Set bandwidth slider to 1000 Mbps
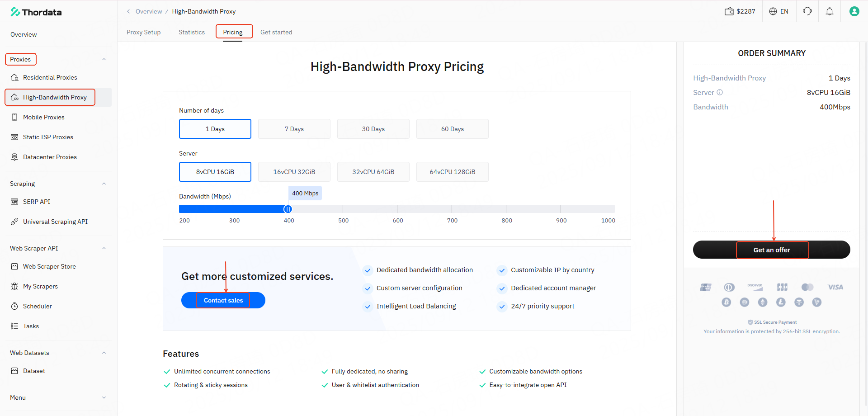The height and width of the screenshot is (416, 868). pos(614,209)
